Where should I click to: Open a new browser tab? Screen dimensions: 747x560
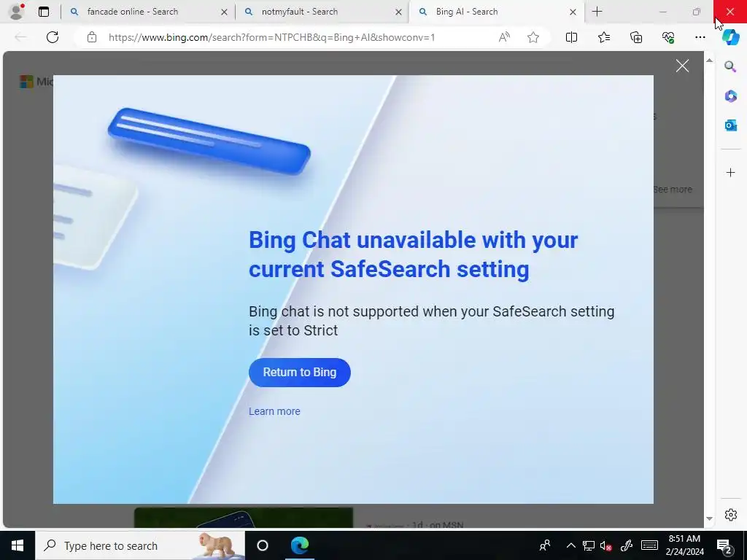(x=597, y=12)
